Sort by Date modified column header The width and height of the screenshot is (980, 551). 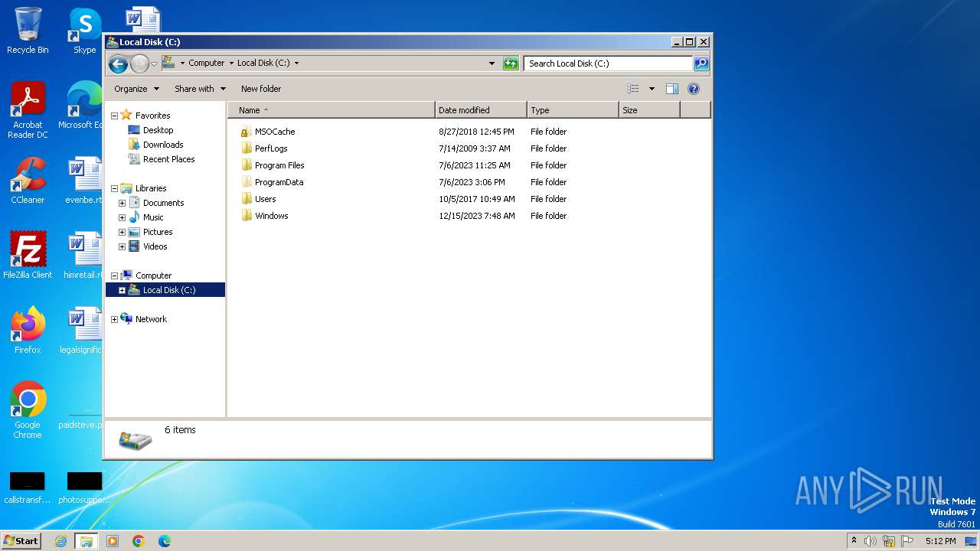(x=481, y=110)
